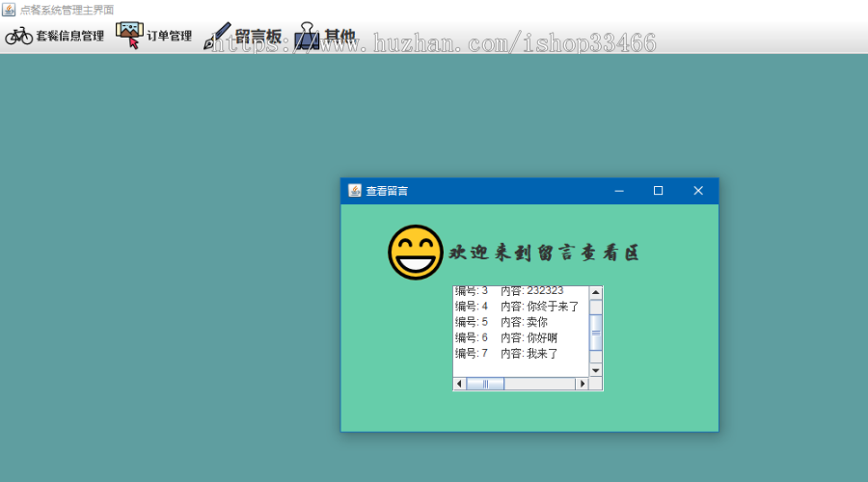Click the horizontal scrollbar left arrow
Viewport: 868px width, 482px height.
tap(459, 384)
